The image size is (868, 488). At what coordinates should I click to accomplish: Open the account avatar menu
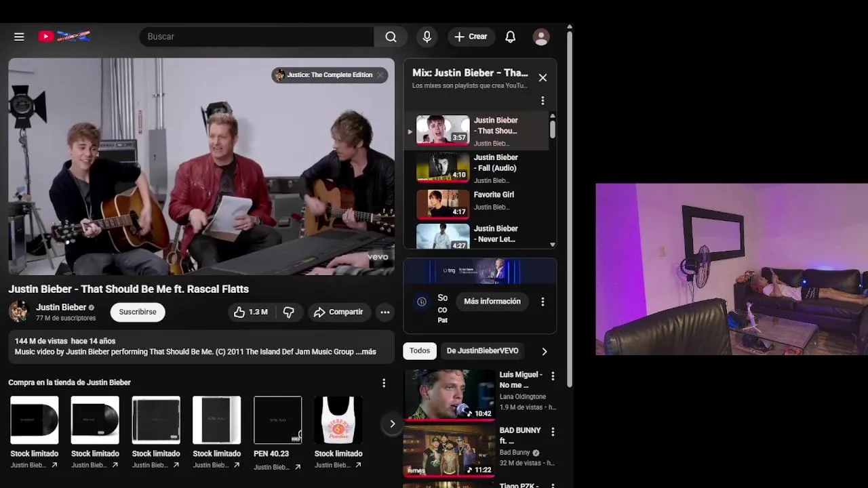[541, 37]
